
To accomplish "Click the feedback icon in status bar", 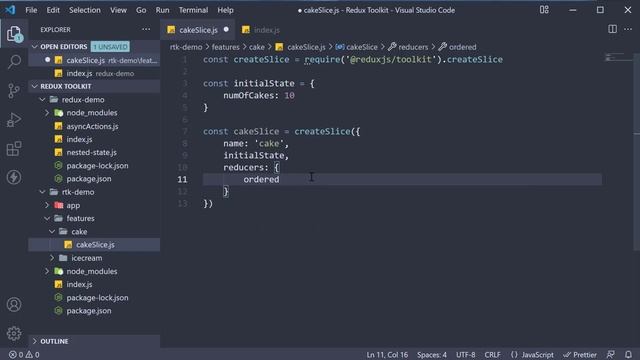I will (611, 354).
